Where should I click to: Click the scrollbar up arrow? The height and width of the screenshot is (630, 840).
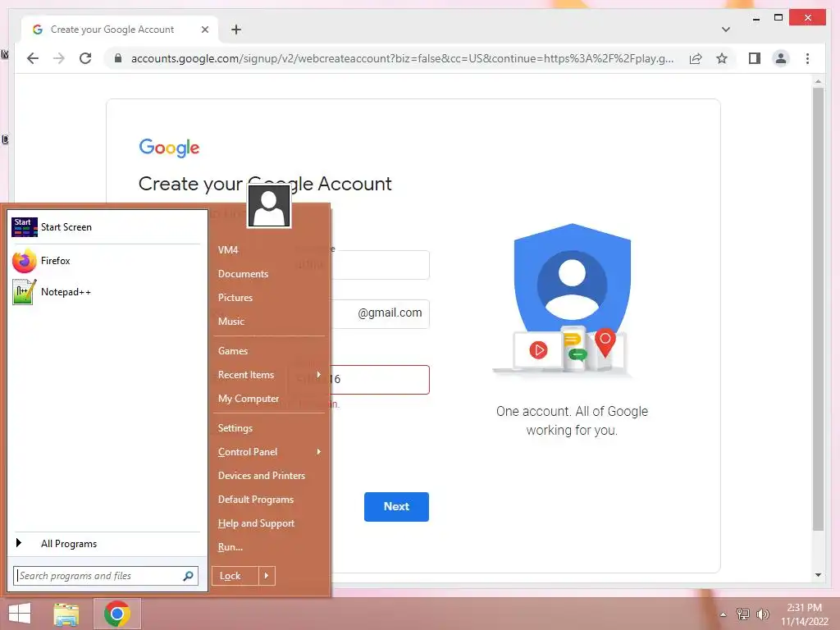(818, 81)
